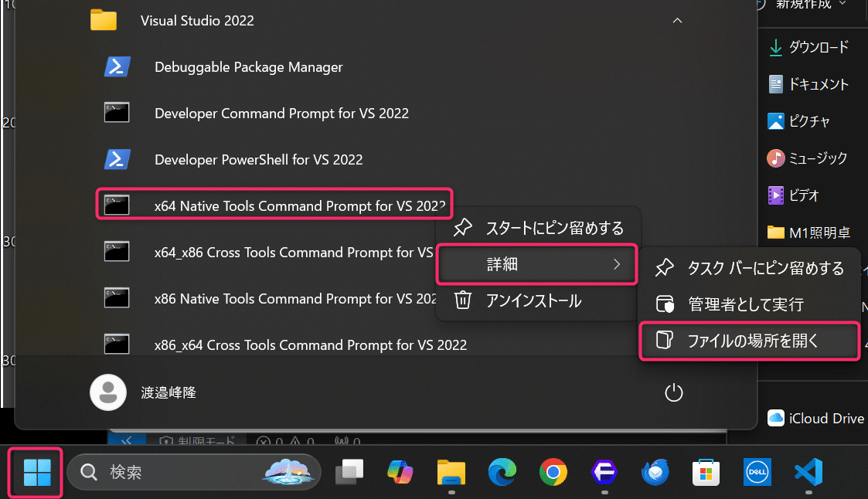Click the Visual Studio 2022 folder label
Image resolution: width=868 pixels, height=499 pixels.
point(197,20)
